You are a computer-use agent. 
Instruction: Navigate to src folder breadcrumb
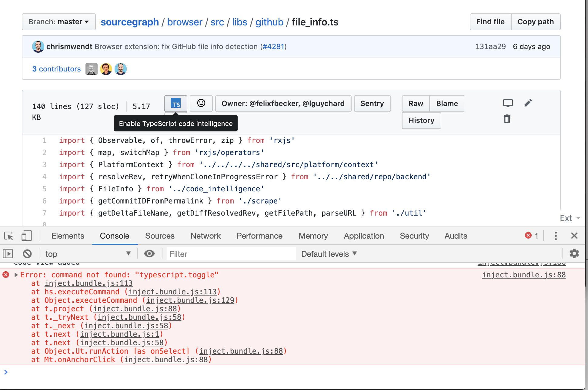[x=217, y=22]
